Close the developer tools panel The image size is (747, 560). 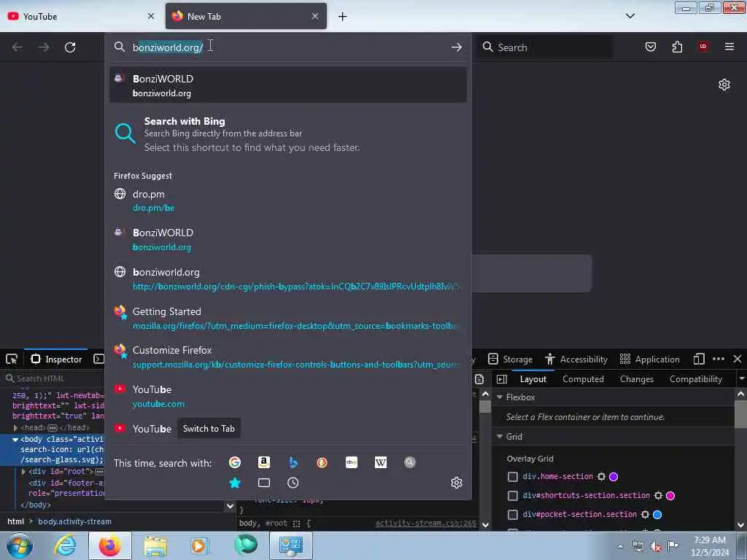click(x=738, y=359)
